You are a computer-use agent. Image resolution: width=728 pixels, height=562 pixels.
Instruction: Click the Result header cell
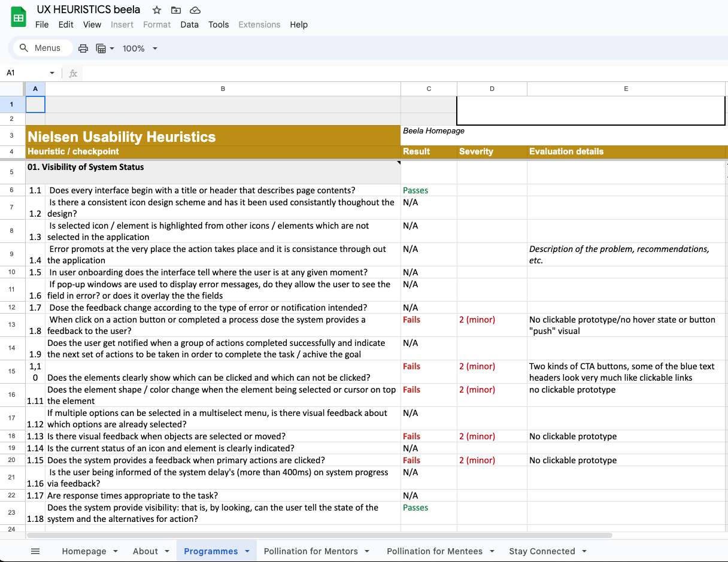coord(429,151)
